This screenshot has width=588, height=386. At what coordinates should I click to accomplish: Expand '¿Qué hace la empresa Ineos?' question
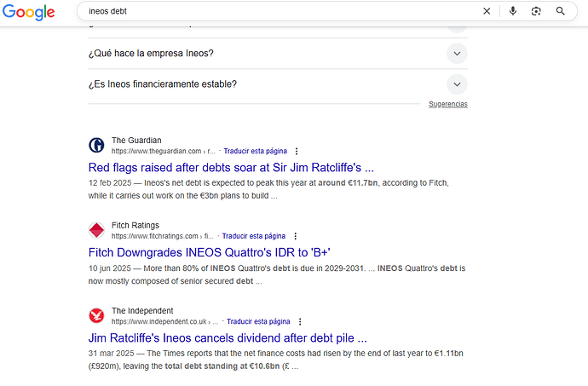278,54
